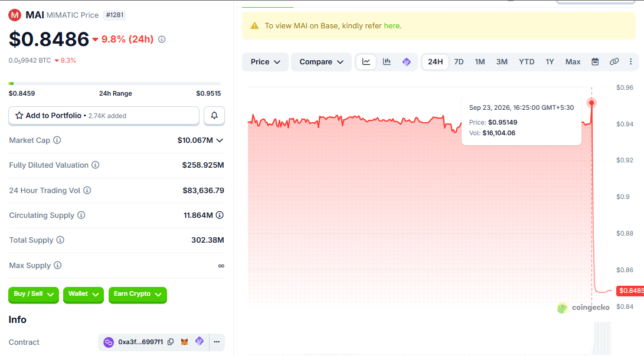Select the 24H time range tab
Screen dimensions: 644x356
(436, 61)
